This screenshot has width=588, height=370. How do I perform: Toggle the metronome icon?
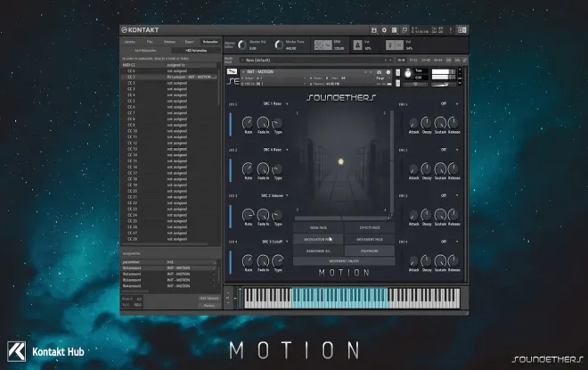click(x=357, y=45)
